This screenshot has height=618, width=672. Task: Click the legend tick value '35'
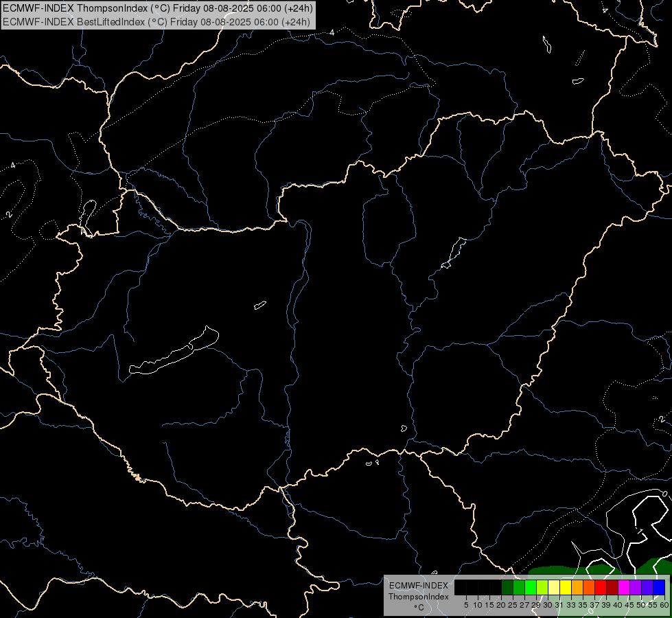pos(583,605)
